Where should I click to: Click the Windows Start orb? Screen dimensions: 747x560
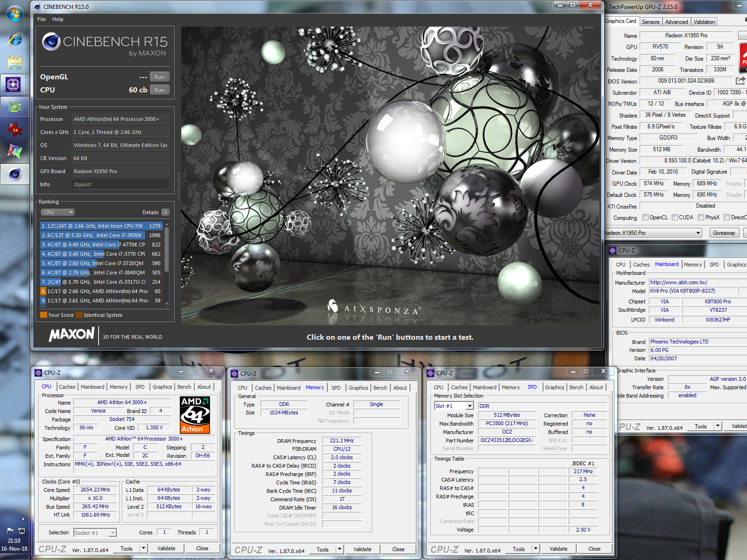click(x=15, y=13)
